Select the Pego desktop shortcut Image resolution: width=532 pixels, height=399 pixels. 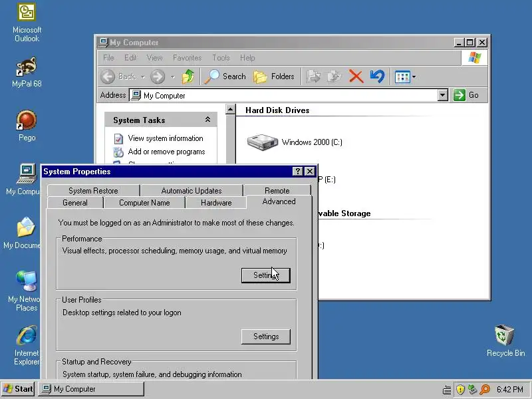point(27,126)
